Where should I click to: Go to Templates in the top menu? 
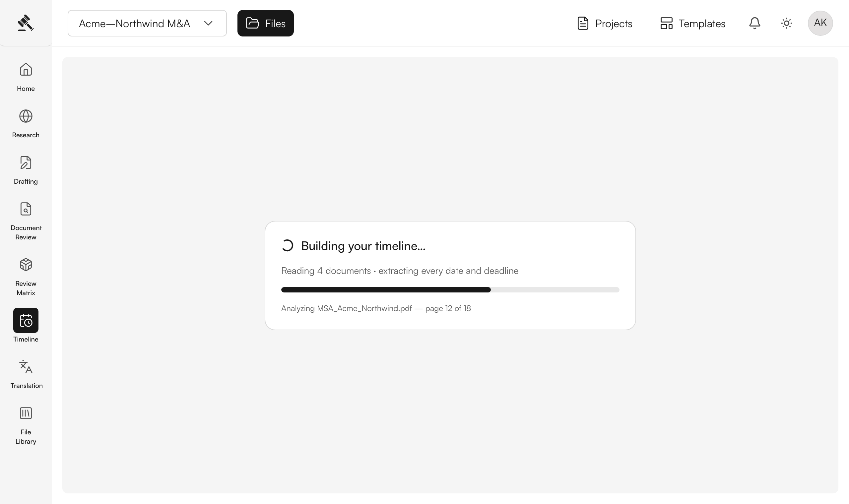tap(693, 23)
